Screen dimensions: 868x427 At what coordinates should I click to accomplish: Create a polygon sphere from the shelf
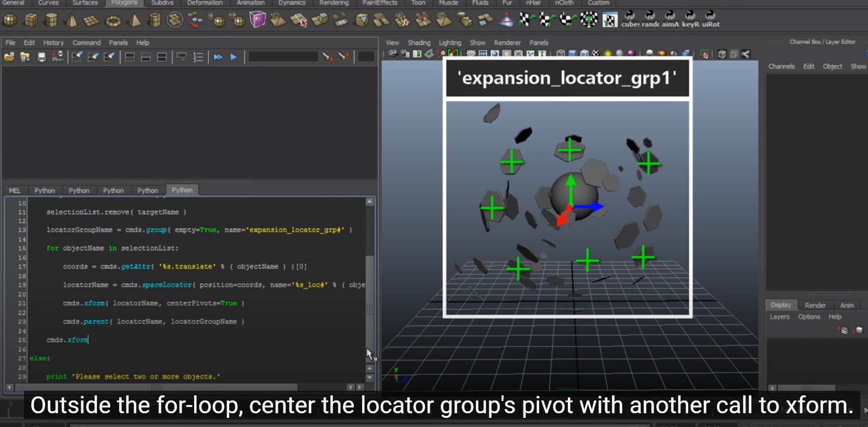10,20
